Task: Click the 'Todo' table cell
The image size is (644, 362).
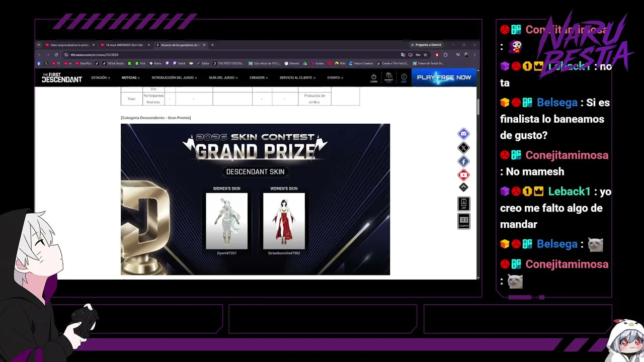Action: tap(131, 99)
